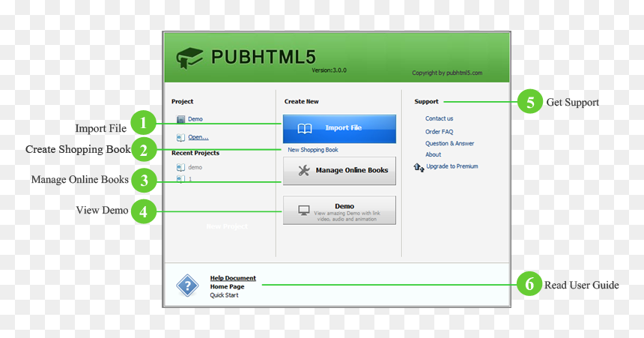Click the Demo project book icon
644x338 pixels.
click(x=180, y=119)
